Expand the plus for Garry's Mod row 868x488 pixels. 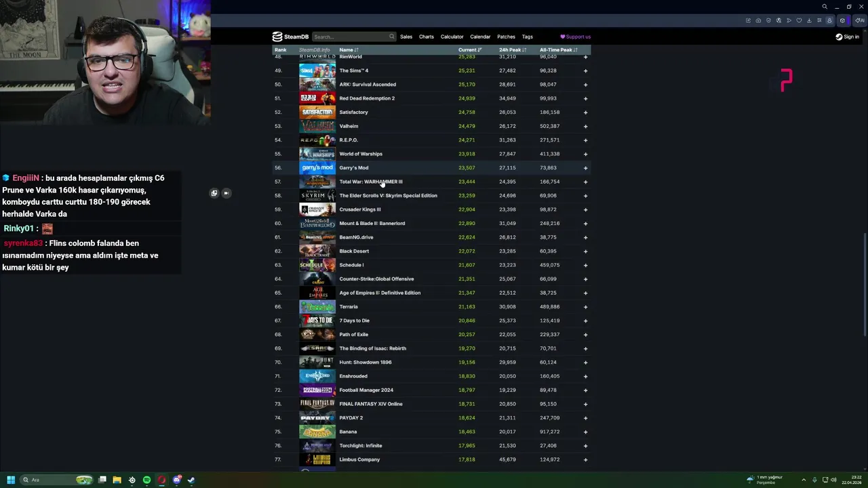[585, 168]
